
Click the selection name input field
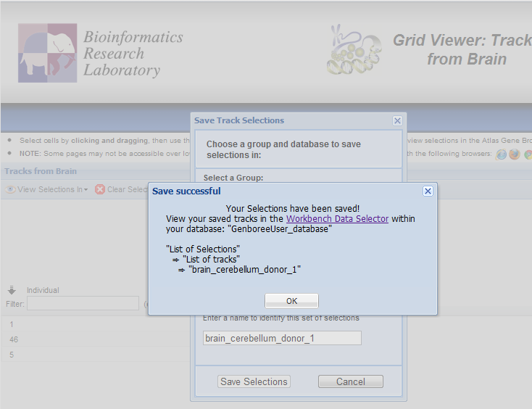281,338
